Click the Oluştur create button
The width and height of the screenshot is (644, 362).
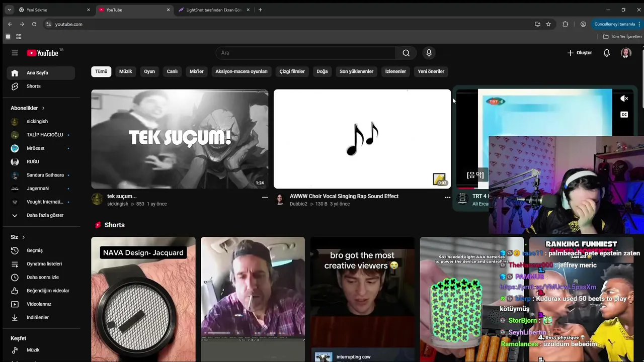point(580,53)
